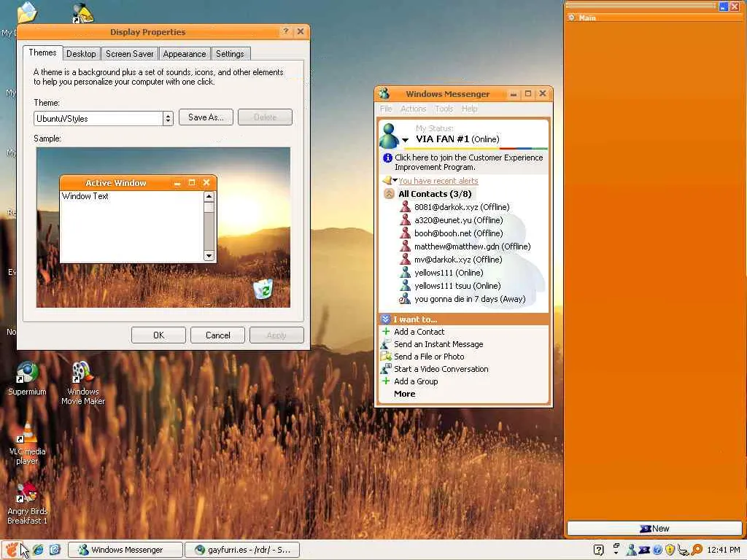Screen dimensions: 747x560
Task: Open the Theme combo box showing UbuntuVStyles
Action: [104, 119]
